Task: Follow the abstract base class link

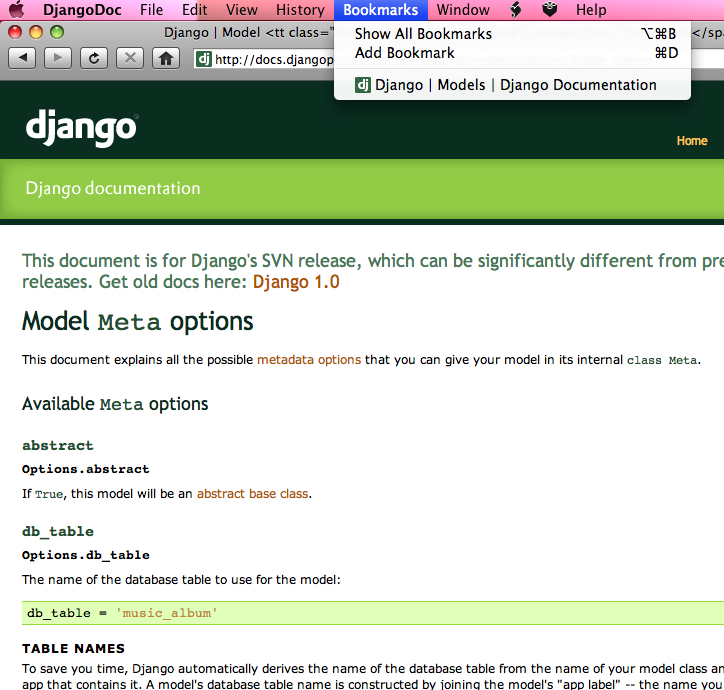Action: (253, 494)
